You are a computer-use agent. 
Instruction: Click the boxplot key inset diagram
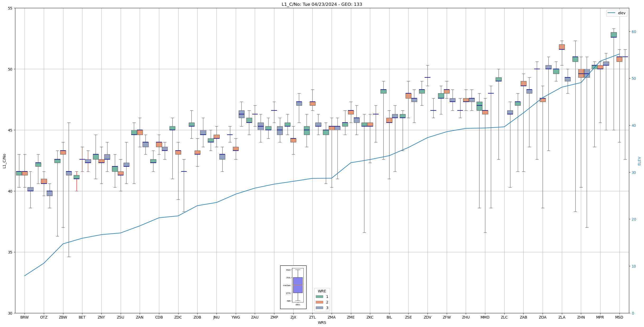pyautogui.click(x=293, y=287)
